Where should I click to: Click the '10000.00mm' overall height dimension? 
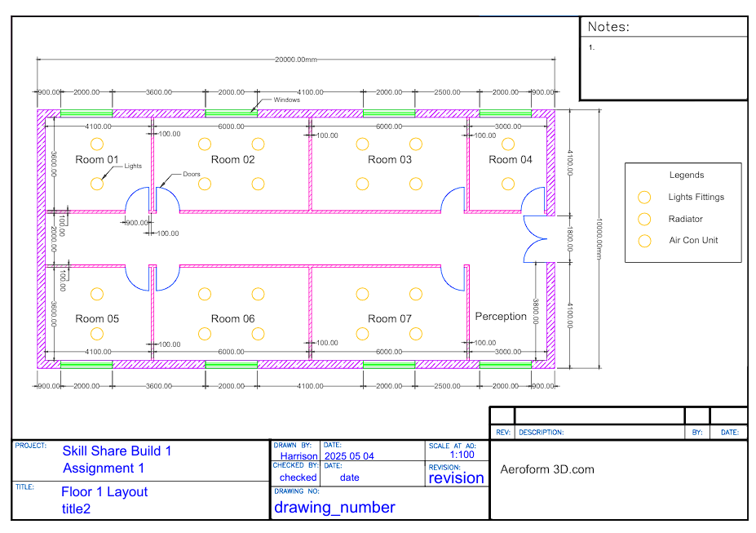pyautogui.click(x=599, y=239)
